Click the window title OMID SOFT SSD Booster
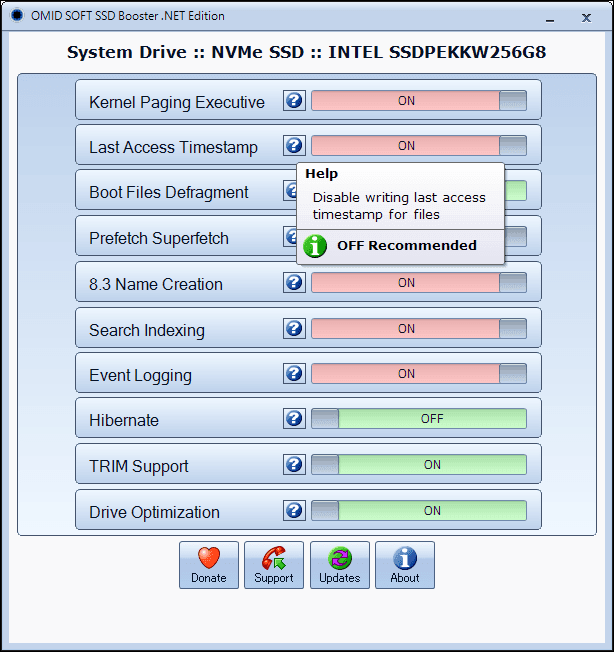This screenshot has height=652, width=614. (x=128, y=16)
